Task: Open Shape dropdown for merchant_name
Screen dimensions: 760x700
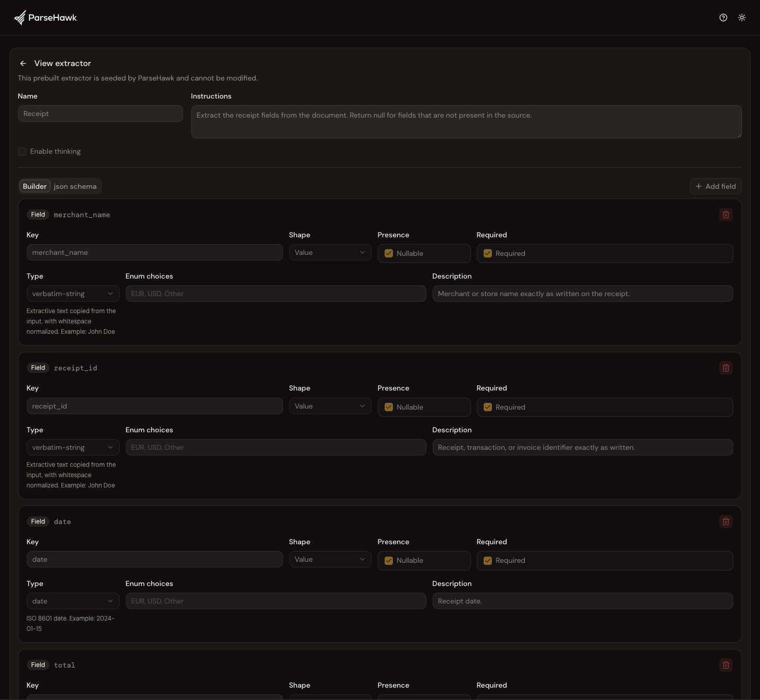Action: [x=330, y=252]
